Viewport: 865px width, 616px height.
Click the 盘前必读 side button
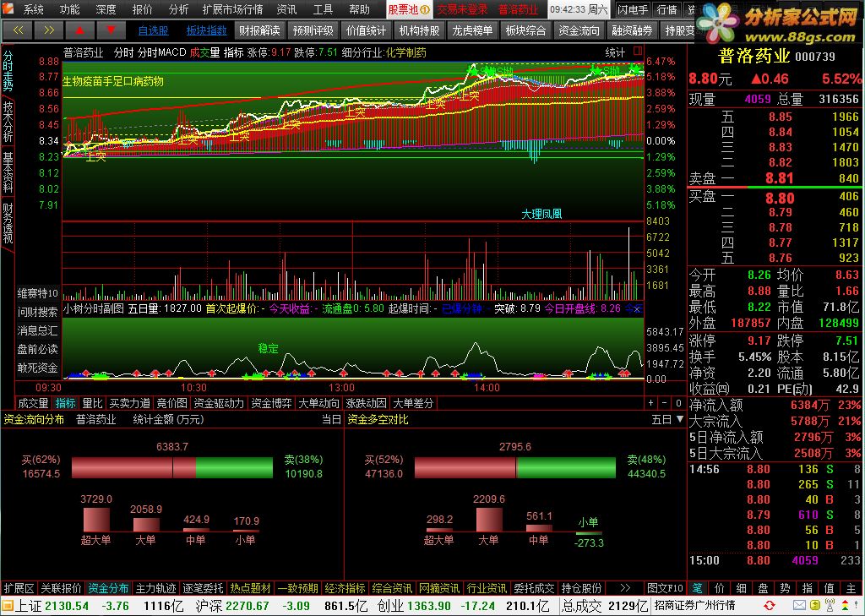37,349
